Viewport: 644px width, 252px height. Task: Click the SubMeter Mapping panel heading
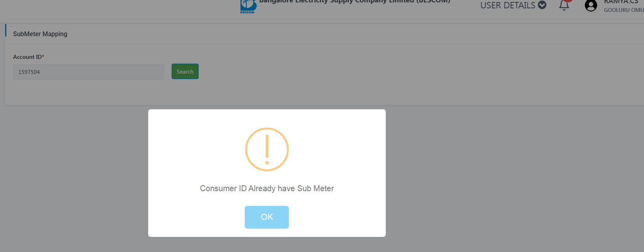click(40, 34)
